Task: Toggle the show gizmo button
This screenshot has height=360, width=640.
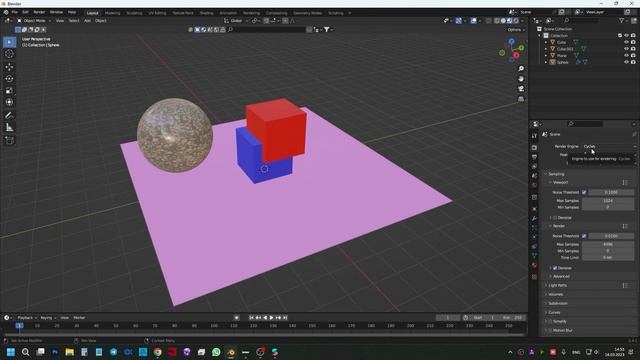Action: 459,20
